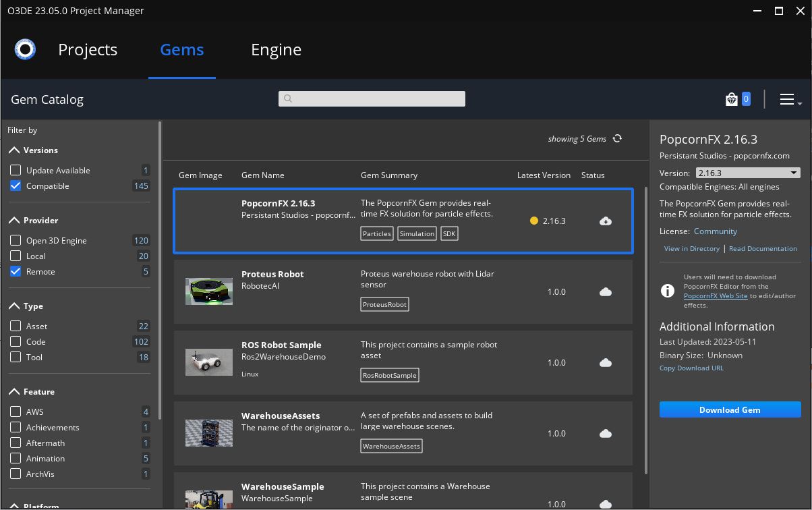
Task: Click the info icon about PopcornFX Editor
Action: pyautogui.click(x=667, y=291)
